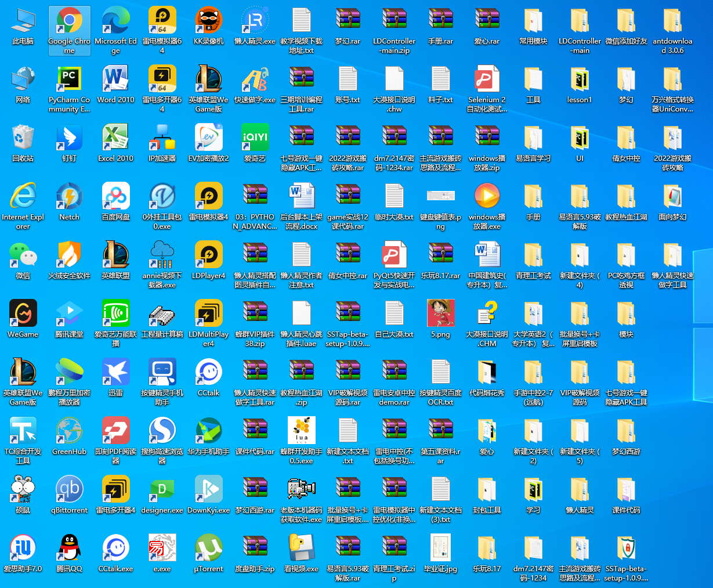
Task: Open the 百度网盘 cloud drive icon
Action: pyautogui.click(x=116, y=203)
